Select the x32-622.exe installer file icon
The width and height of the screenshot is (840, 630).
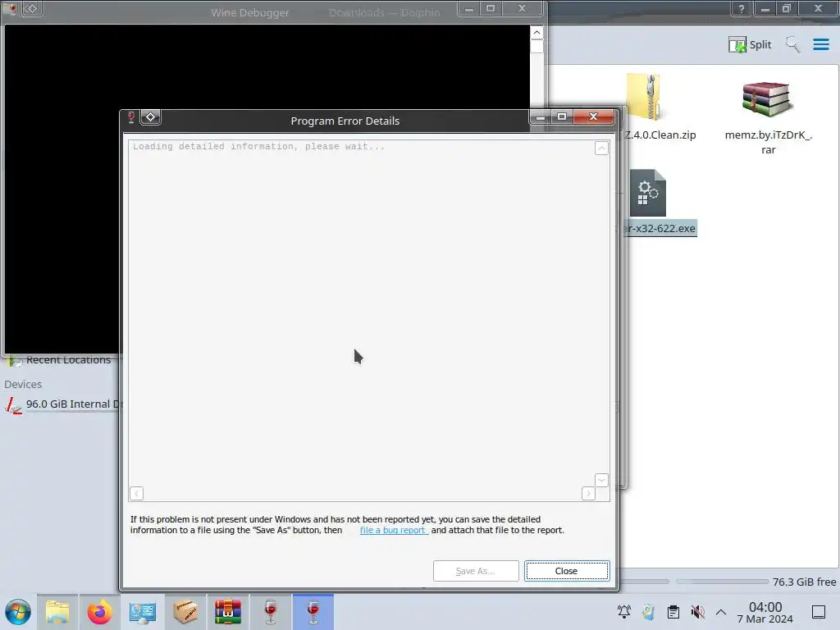click(648, 193)
